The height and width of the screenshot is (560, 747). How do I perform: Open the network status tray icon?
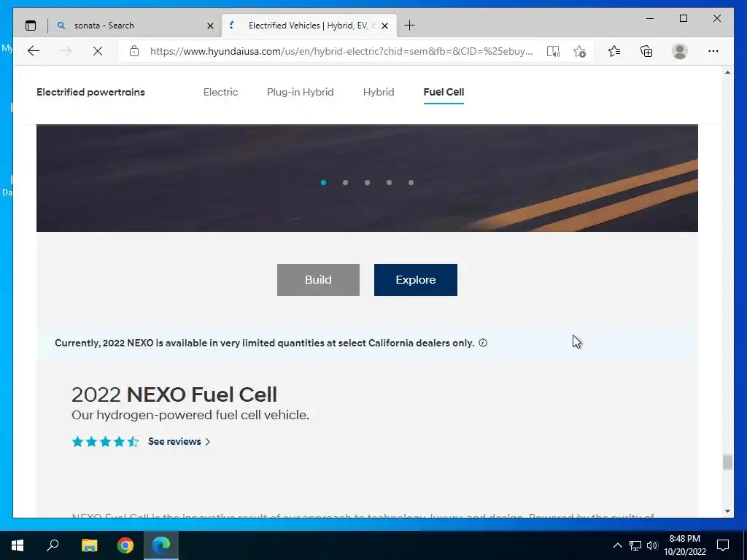[x=635, y=545]
